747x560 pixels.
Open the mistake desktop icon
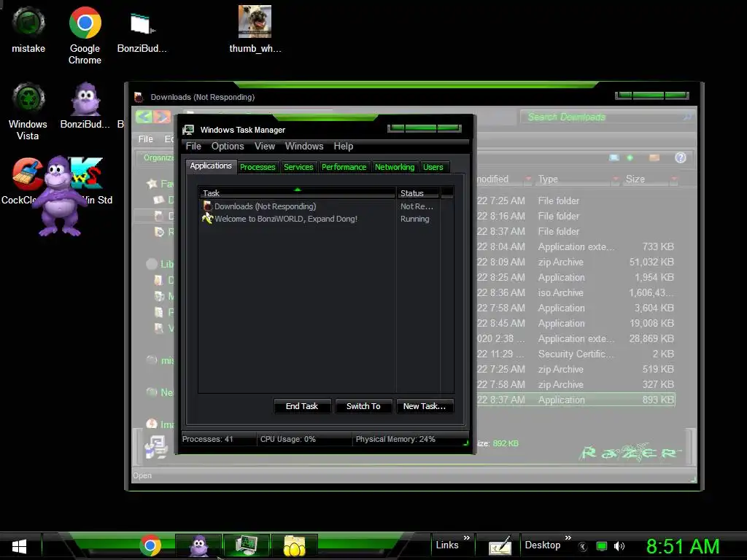pyautogui.click(x=28, y=29)
